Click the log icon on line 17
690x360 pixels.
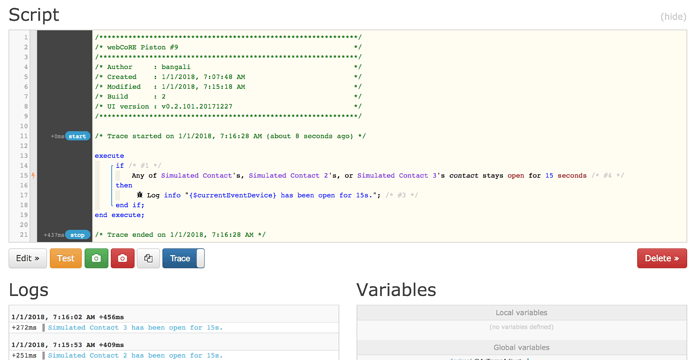pyautogui.click(x=139, y=195)
